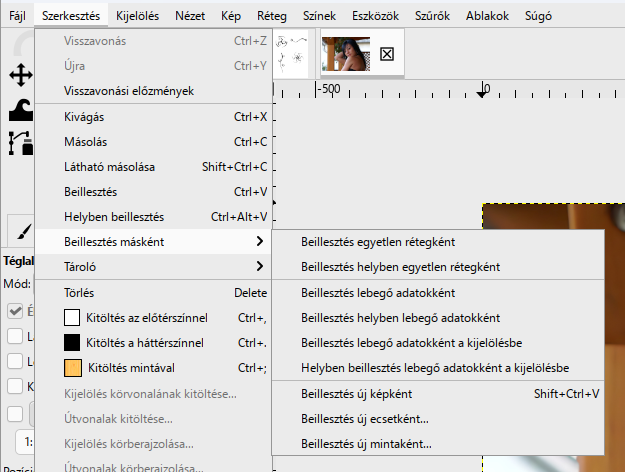Click orange pattern fill swatch
The width and height of the screenshot is (625, 472).
(x=73, y=368)
